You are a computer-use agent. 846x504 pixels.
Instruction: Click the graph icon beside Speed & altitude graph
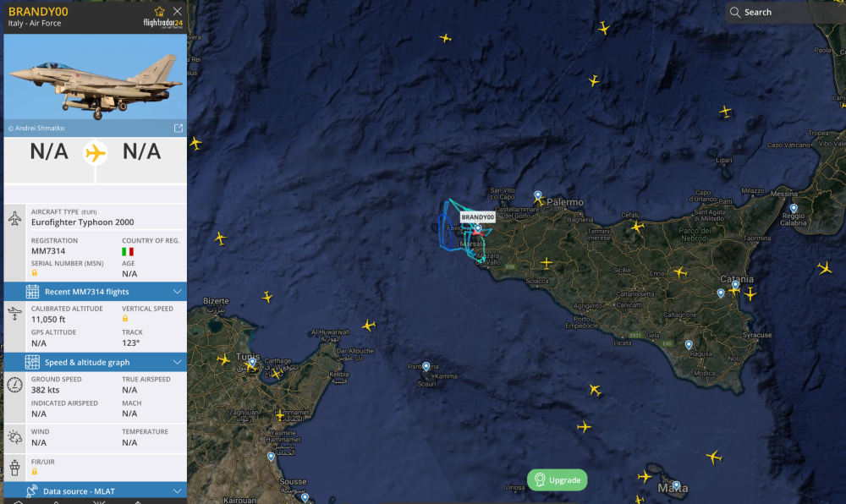pyautogui.click(x=32, y=362)
